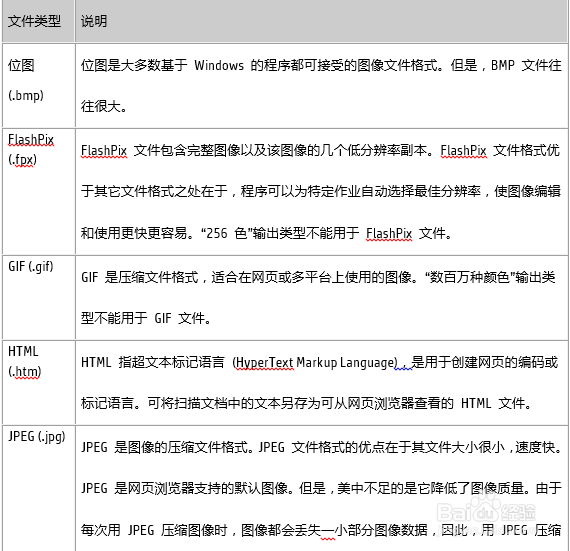Click the 型不能用于 GIF 文件 line

146,318
